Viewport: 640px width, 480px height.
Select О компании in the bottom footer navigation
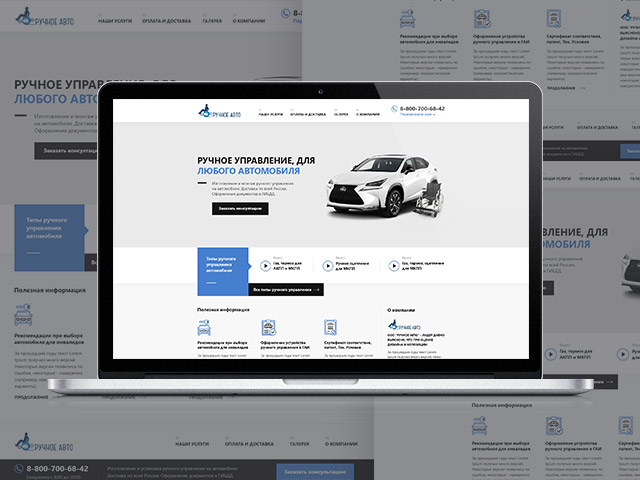pos(341,444)
